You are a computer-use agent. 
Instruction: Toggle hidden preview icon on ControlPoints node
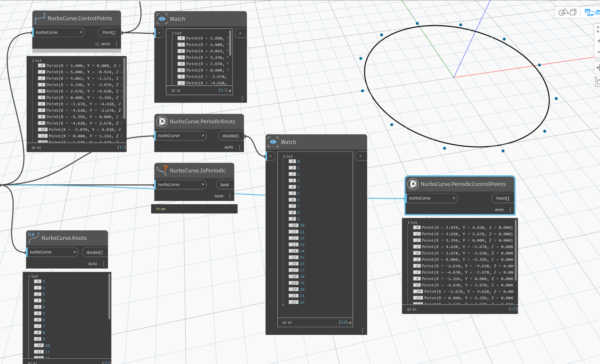(97, 44)
